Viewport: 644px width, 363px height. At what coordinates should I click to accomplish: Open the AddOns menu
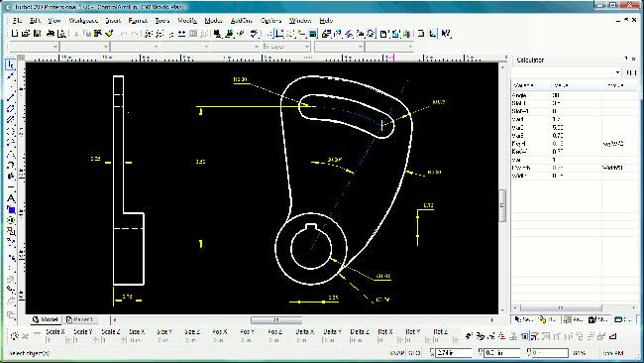coord(241,20)
